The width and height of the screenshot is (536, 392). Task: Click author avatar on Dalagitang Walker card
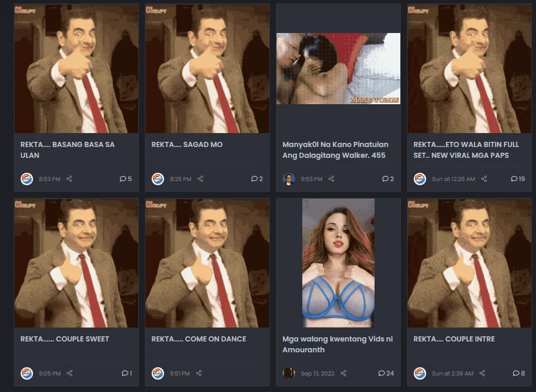coord(289,179)
